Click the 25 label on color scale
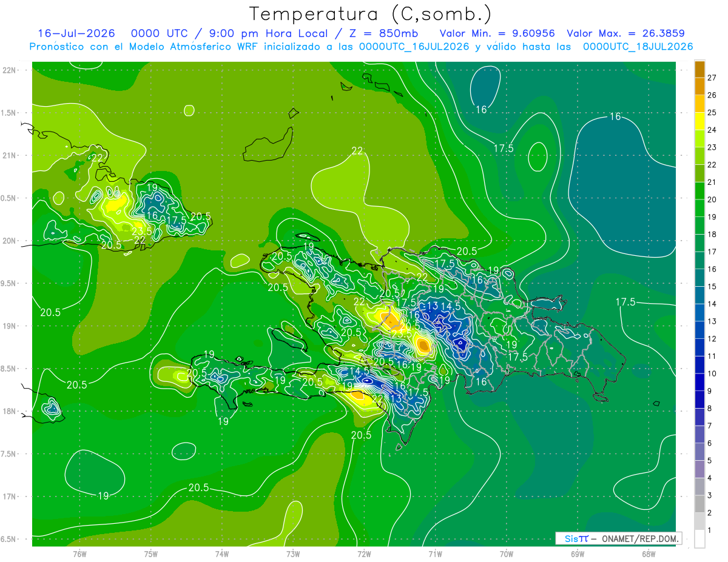This screenshot has height=562, width=728. (712, 112)
